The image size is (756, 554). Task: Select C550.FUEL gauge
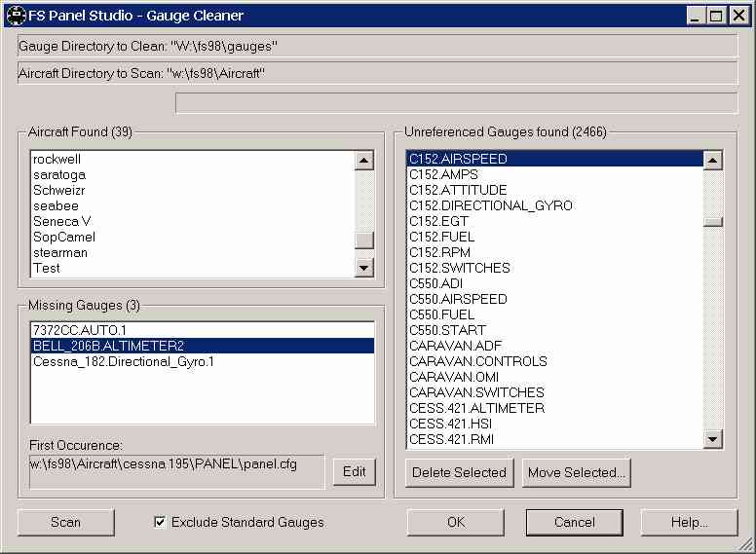click(555, 314)
